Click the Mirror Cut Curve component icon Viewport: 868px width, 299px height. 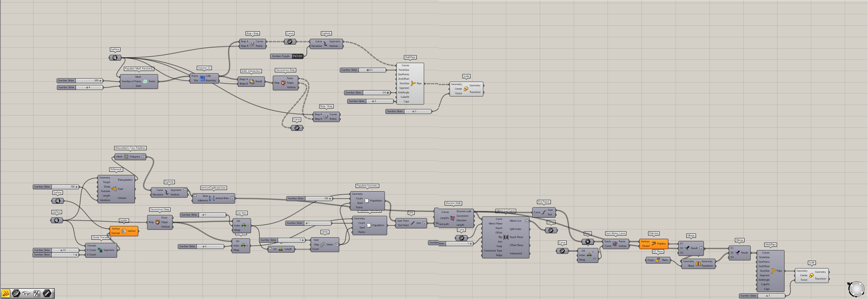(506, 237)
